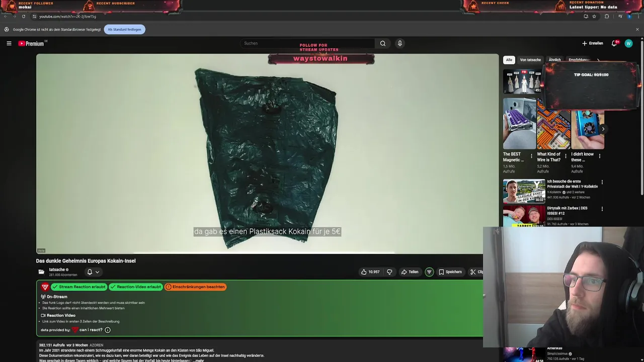Click the green can-i-react badge icon
This screenshot has width=644, height=362.
[429, 272]
